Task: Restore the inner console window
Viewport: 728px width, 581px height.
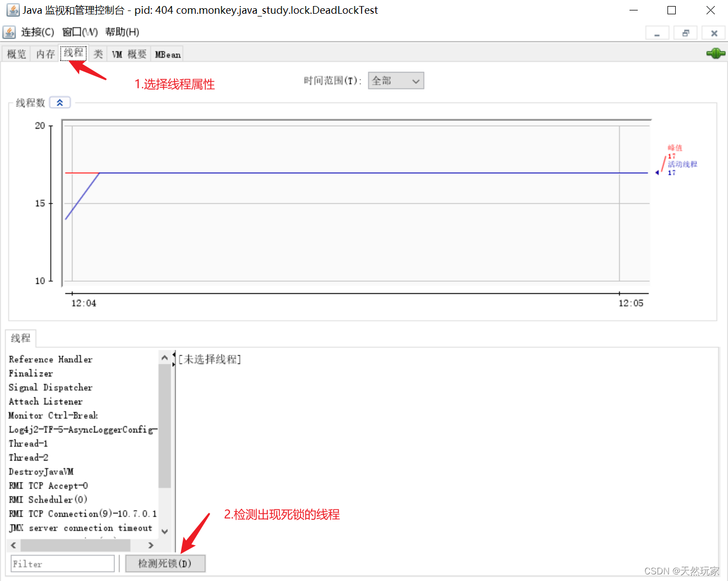Action: (686, 33)
